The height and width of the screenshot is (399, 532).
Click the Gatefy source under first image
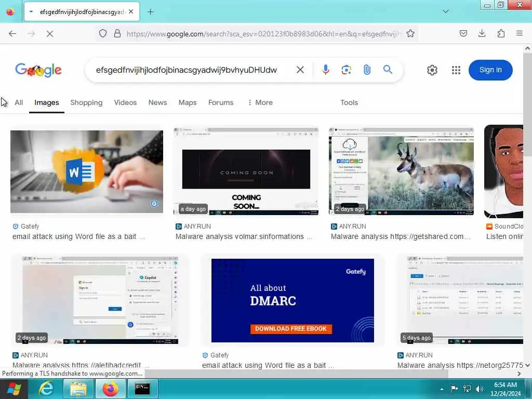(26, 227)
